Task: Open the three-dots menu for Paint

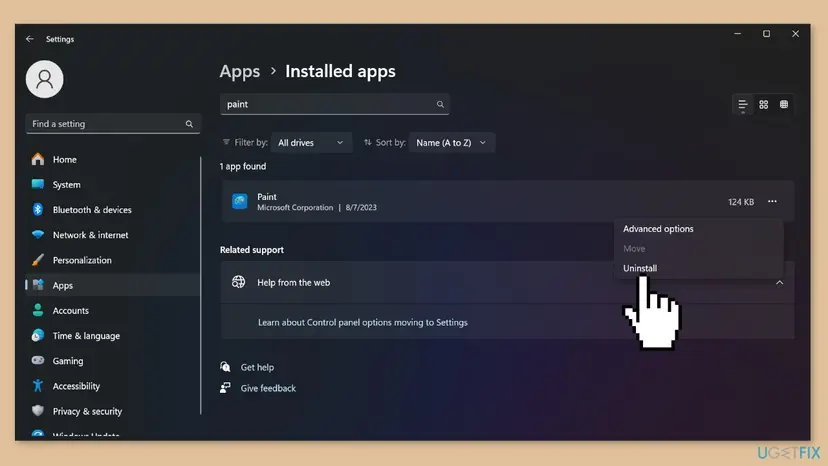Action: pyautogui.click(x=772, y=201)
